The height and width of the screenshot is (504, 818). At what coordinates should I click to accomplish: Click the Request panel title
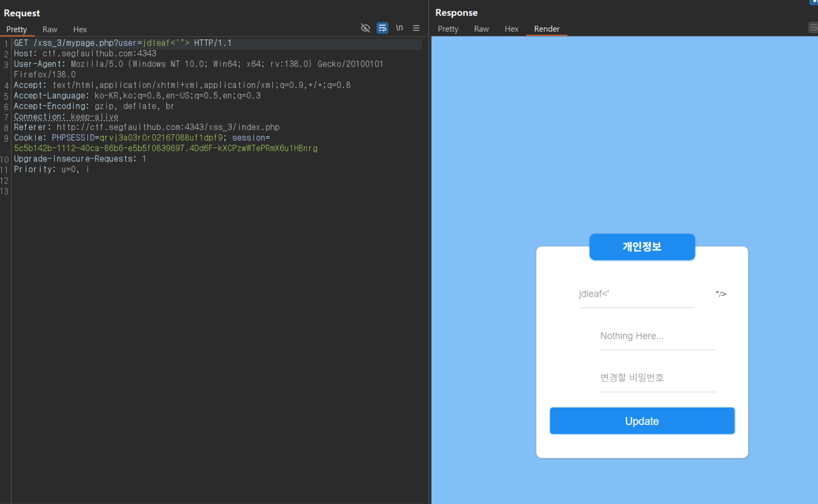coord(22,13)
